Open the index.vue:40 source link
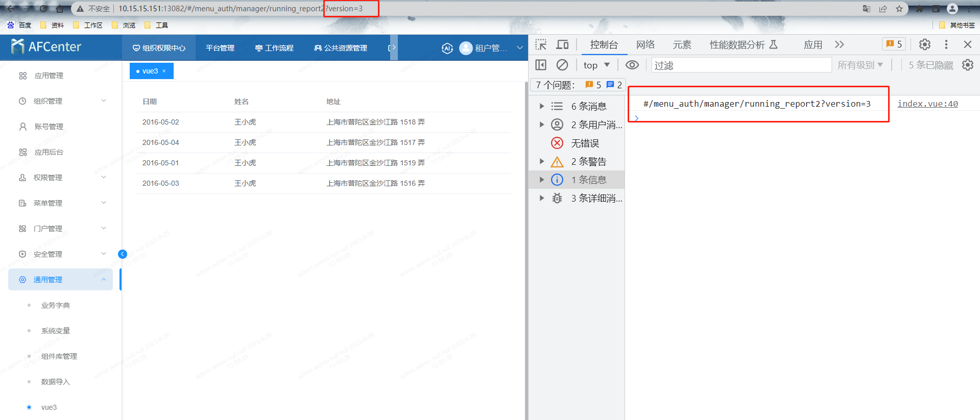The height and width of the screenshot is (420, 980). [927, 104]
